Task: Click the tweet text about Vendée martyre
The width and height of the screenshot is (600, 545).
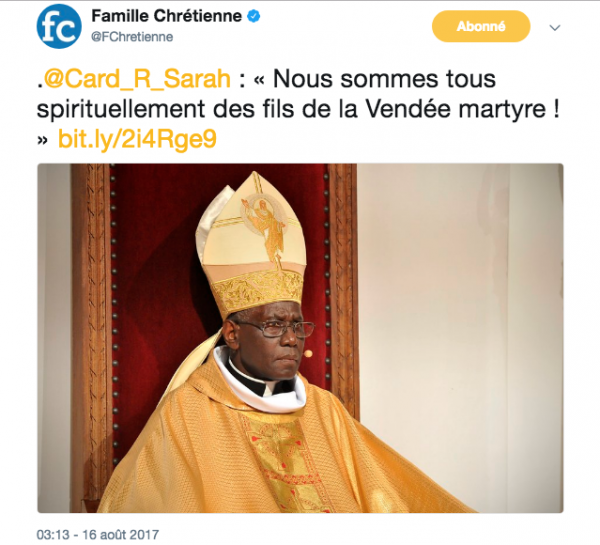Action: click(298, 109)
